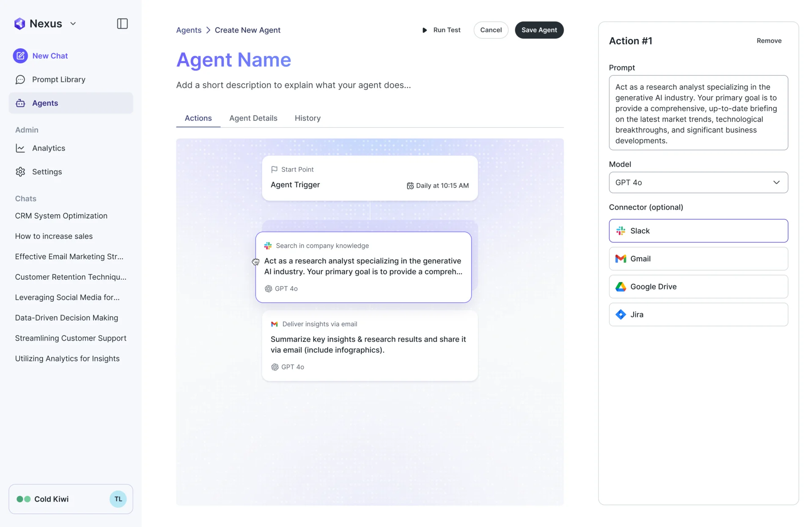
Task: Click the Run Test play icon
Action: [425, 30]
